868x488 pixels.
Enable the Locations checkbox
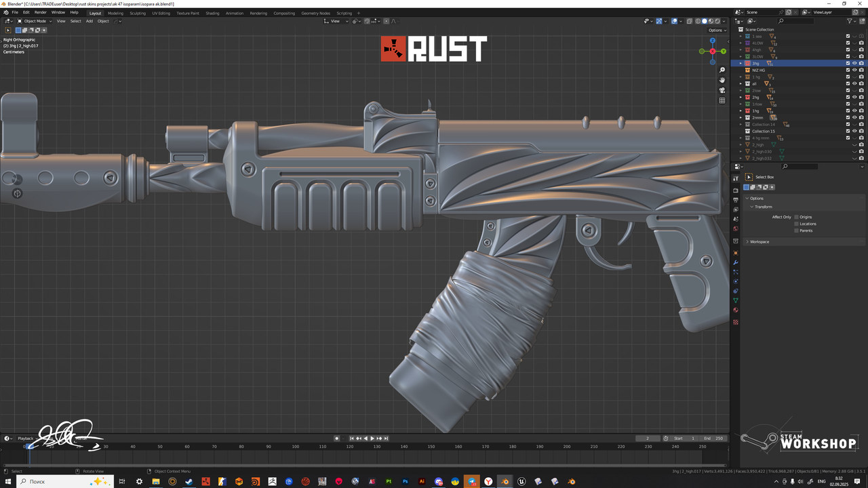[796, 224]
